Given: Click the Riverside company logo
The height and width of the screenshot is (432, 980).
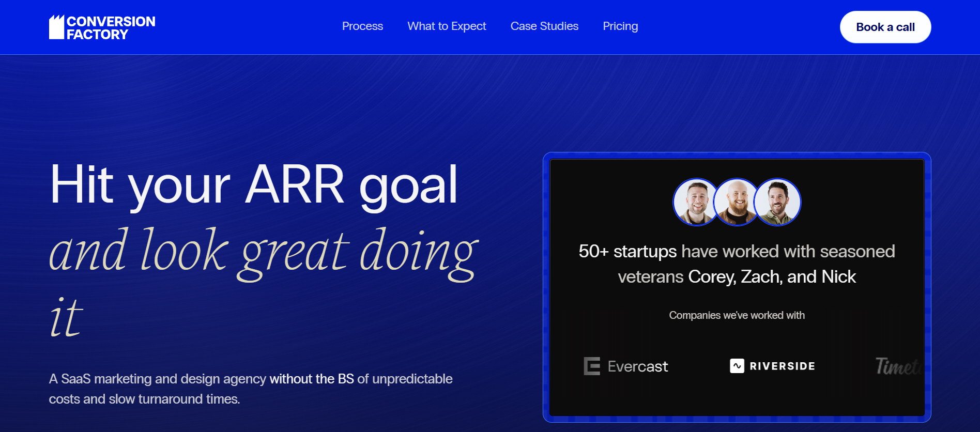Looking at the screenshot, I should (772, 366).
